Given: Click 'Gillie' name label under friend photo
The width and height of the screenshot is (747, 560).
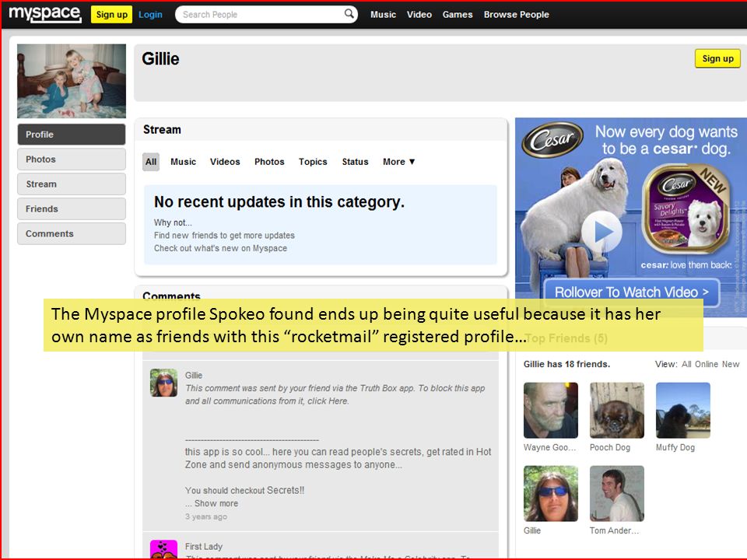Looking at the screenshot, I should [532, 530].
